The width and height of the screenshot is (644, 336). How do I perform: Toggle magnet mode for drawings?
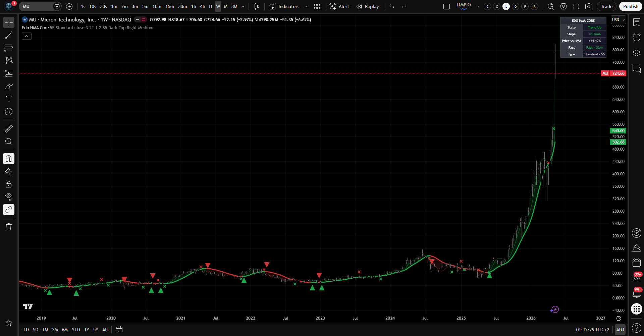click(x=9, y=159)
